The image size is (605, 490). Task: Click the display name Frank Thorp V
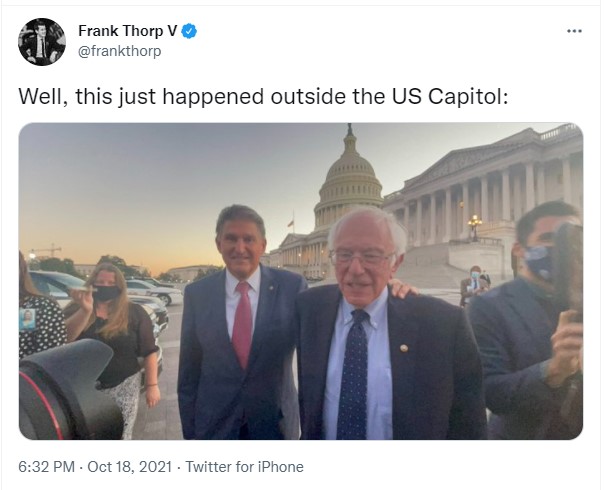(x=127, y=31)
